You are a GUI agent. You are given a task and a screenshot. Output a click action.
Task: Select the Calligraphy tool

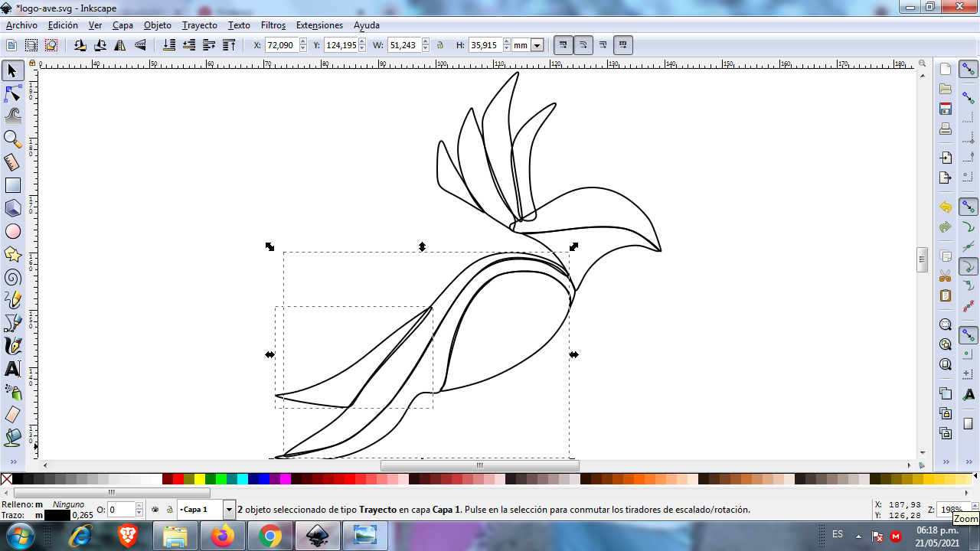[12, 346]
